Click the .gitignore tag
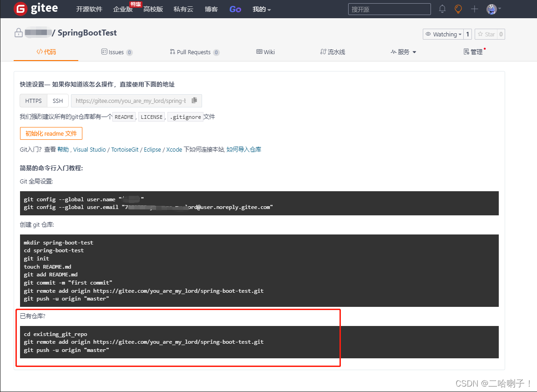 185,117
